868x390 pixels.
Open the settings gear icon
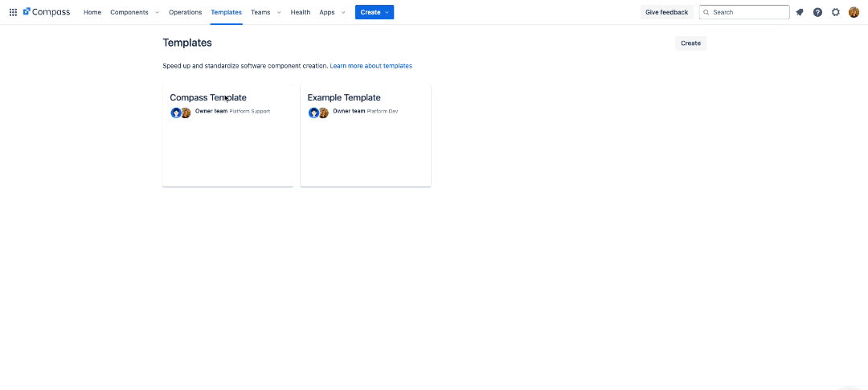pos(836,12)
